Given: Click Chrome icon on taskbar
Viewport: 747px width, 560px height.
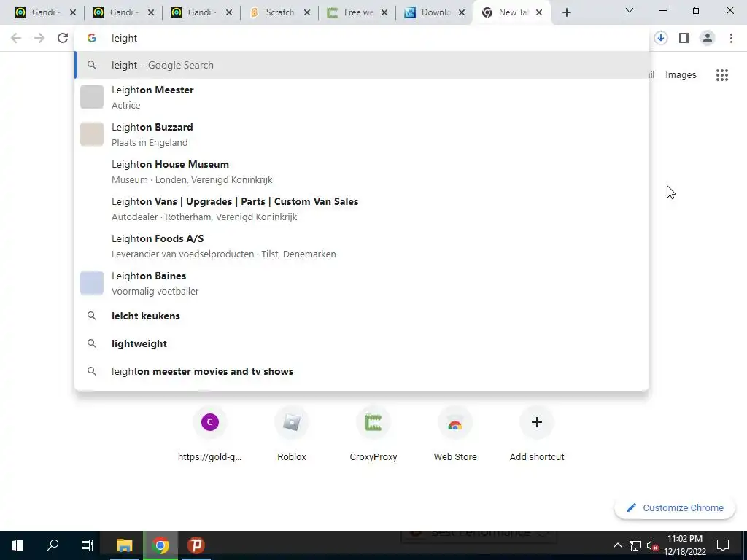Looking at the screenshot, I should [160, 545].
